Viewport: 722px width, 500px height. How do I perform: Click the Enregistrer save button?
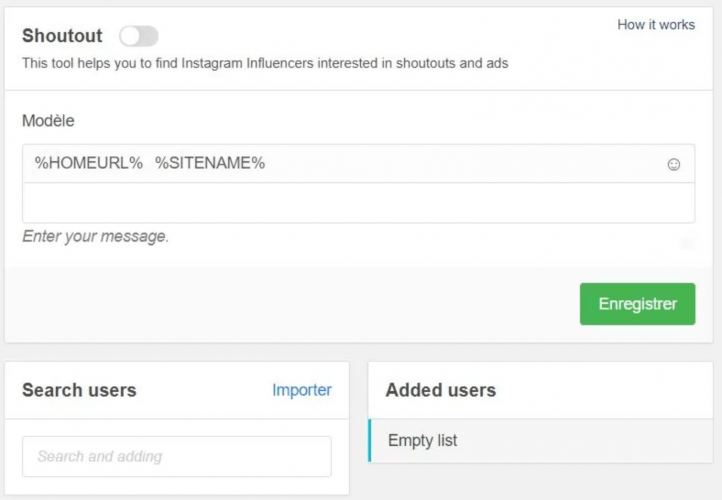637,304
